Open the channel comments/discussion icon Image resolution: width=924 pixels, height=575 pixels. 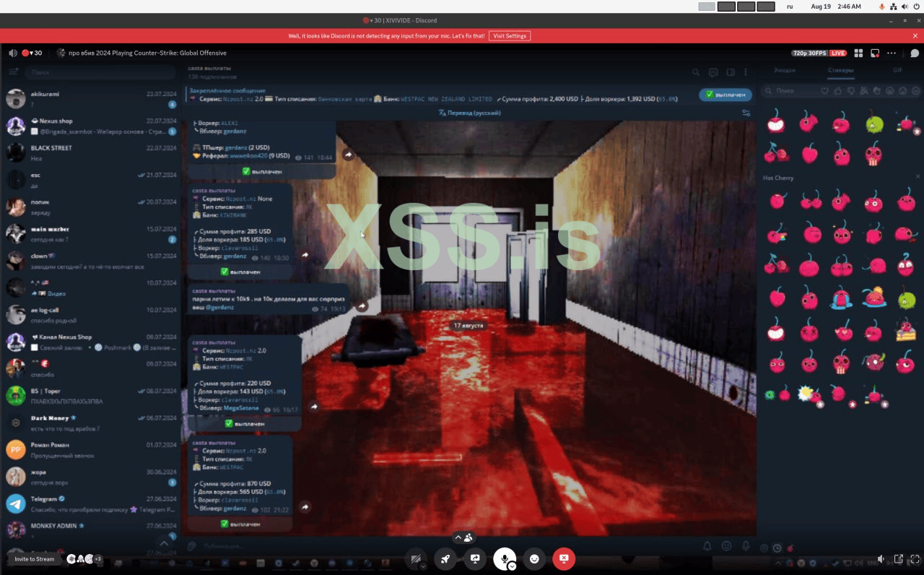(713, 72)
